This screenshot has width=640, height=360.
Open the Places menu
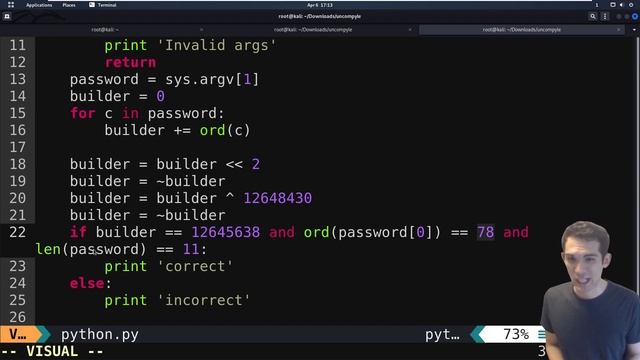point(69,5)
